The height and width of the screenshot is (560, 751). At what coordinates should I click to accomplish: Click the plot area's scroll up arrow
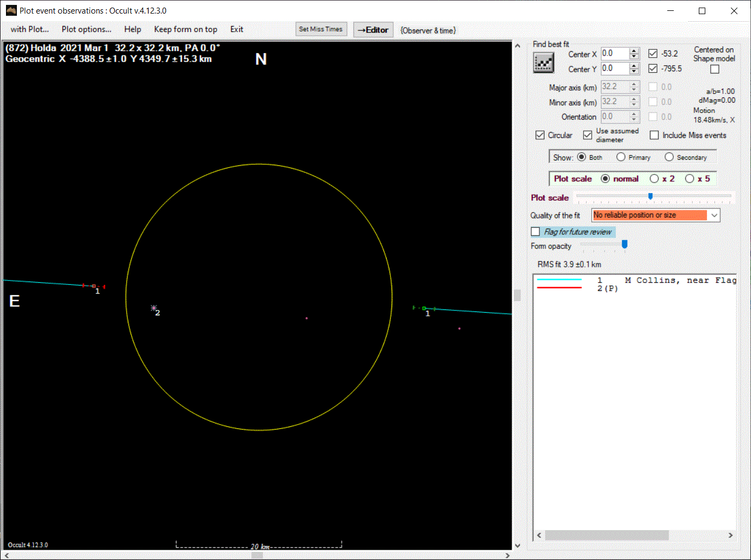point(517,46)
